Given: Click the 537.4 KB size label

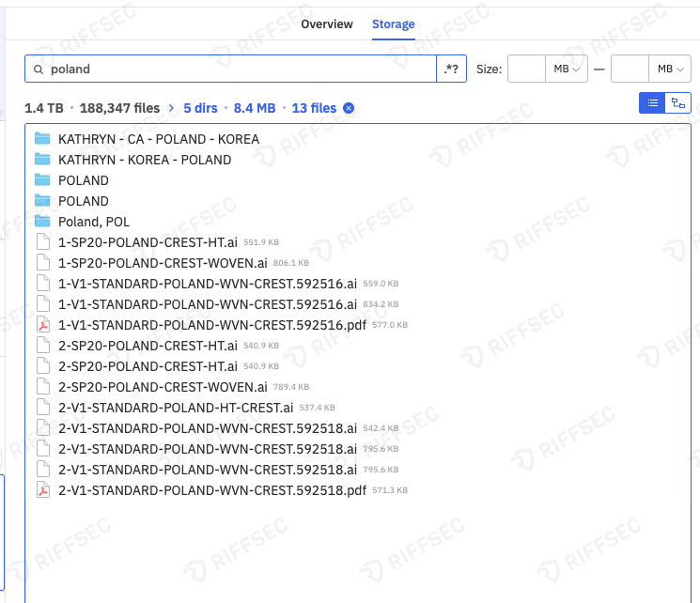Looking at the screenshot, I should (317, 408).
